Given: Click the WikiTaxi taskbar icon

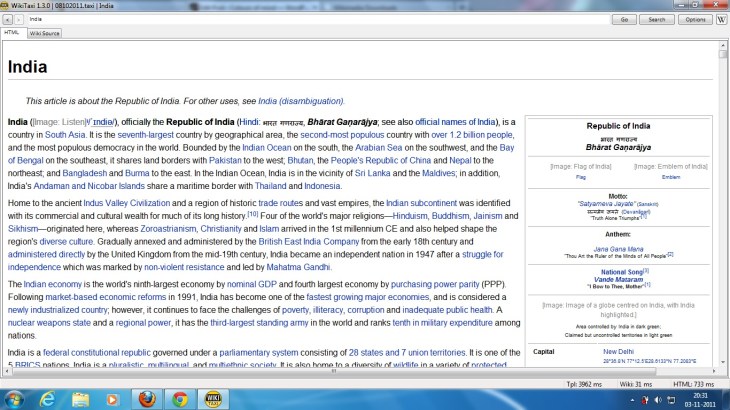Looking at the screenshot, I should click(x=213, y=399).
